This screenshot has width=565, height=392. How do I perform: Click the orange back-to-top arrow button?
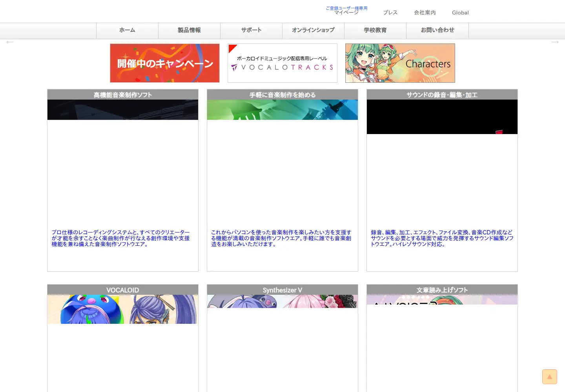click(550, 377)
